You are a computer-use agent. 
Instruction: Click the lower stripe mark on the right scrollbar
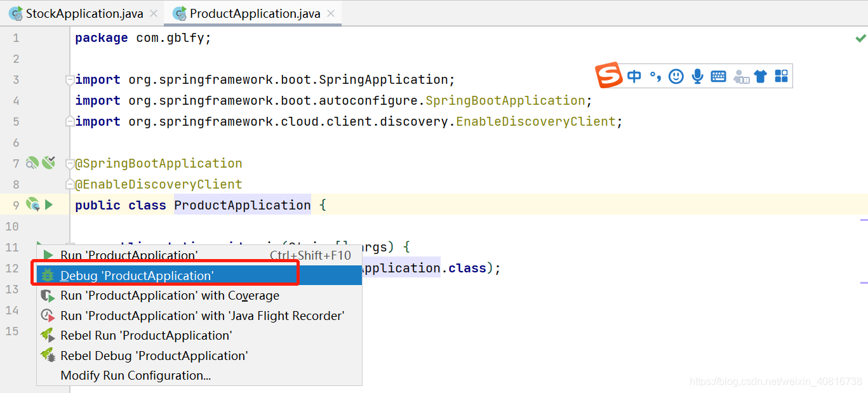864,282
